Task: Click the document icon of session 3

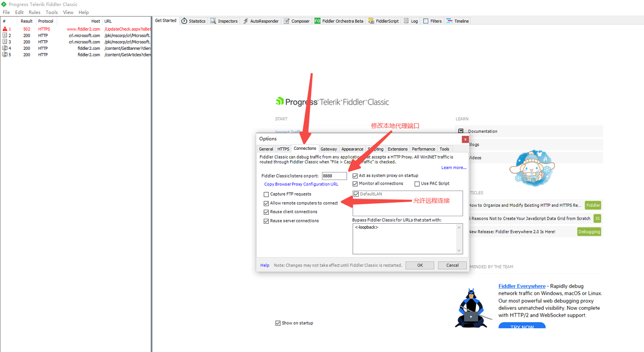Action: click(x=5, y=42)
